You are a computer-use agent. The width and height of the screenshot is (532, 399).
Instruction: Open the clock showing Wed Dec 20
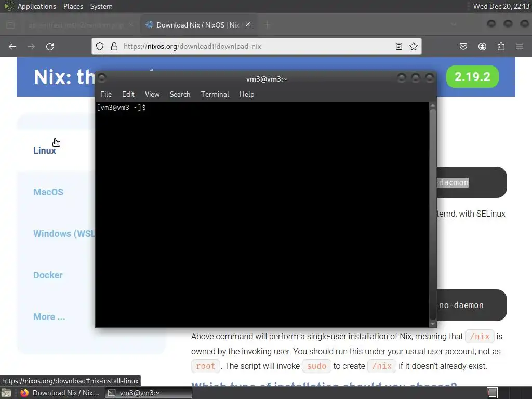coord(501,6)
